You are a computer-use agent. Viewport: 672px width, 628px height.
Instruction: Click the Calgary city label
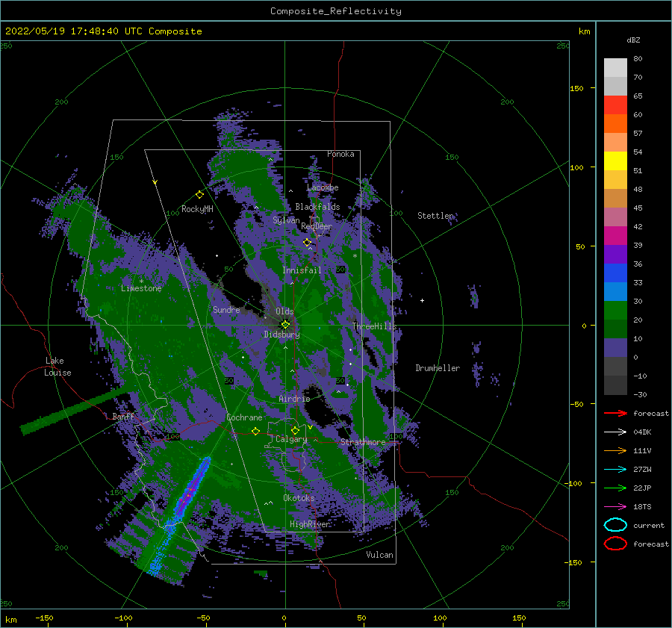[291, 439]
